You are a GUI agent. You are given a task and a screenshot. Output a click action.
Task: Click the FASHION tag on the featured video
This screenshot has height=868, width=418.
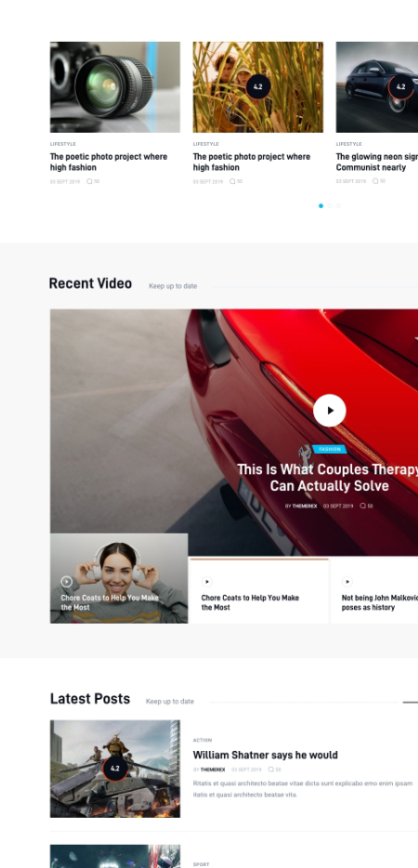pos(330,449)
